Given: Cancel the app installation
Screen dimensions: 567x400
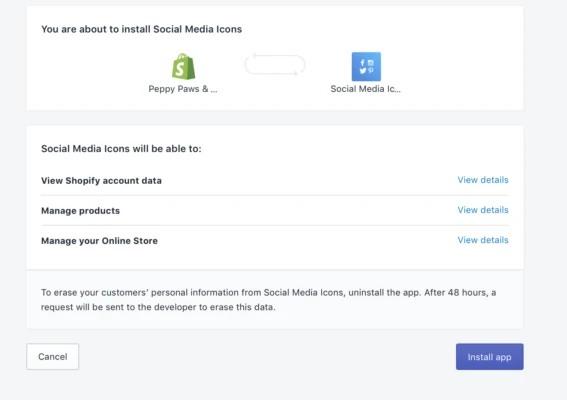Looking at the screenshot, I should 53,357.
